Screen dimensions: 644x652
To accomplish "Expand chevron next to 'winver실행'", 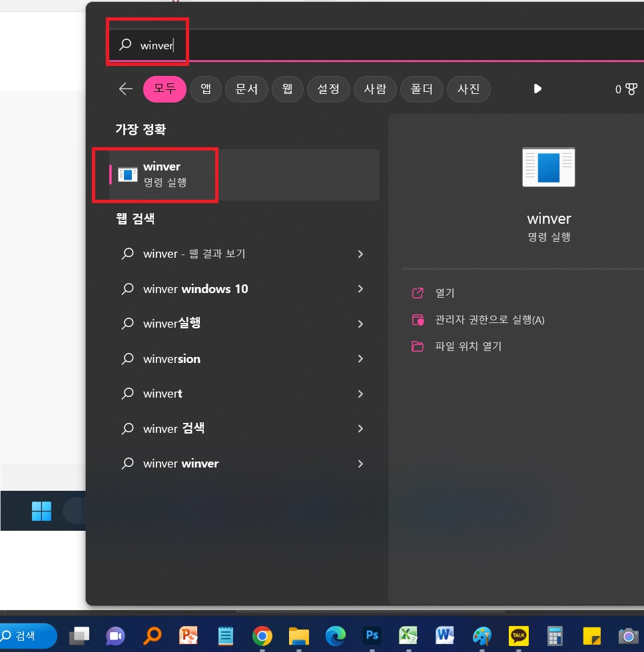I will [x=360, y=324].
